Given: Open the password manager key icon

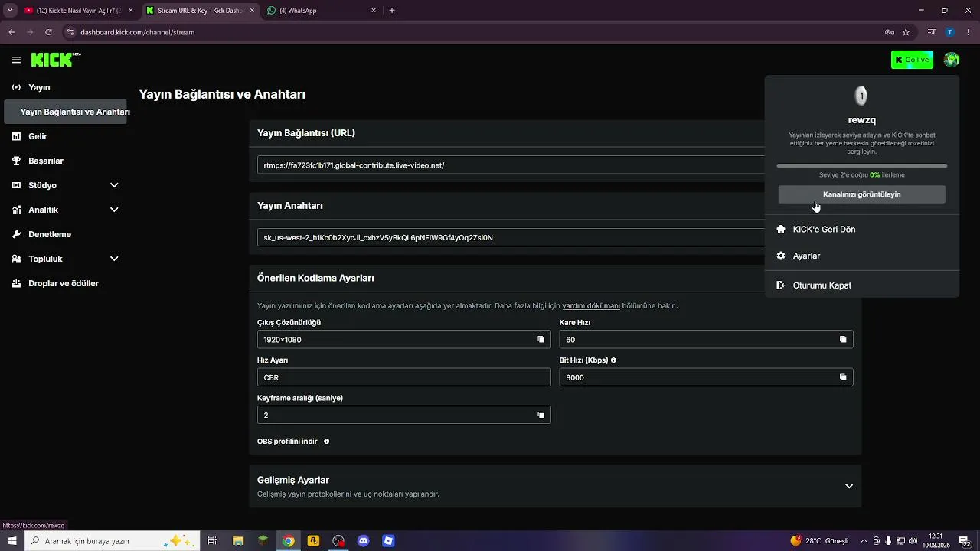Looking at the screenshot, I should pos(889,32).
